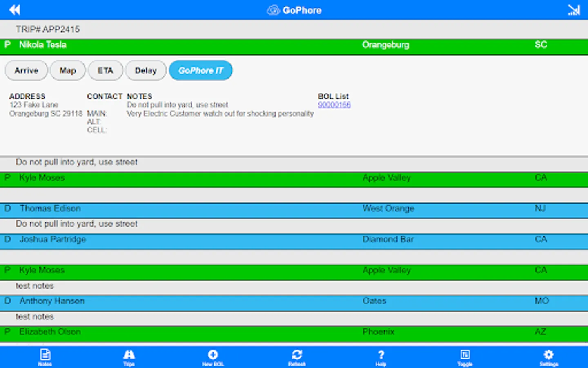Screen dimensions: 588x368
Task: Click the NOTES heading
Action: coord(140,96)
